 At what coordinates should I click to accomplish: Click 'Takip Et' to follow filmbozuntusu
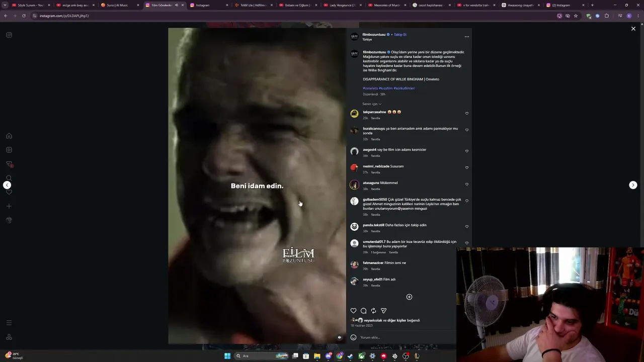[x=400, y=35]
